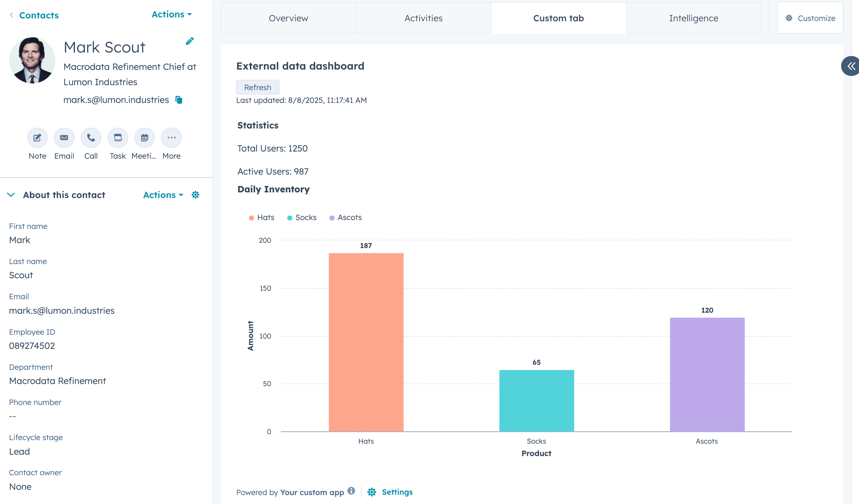Collapse the About this contact section

11,195
